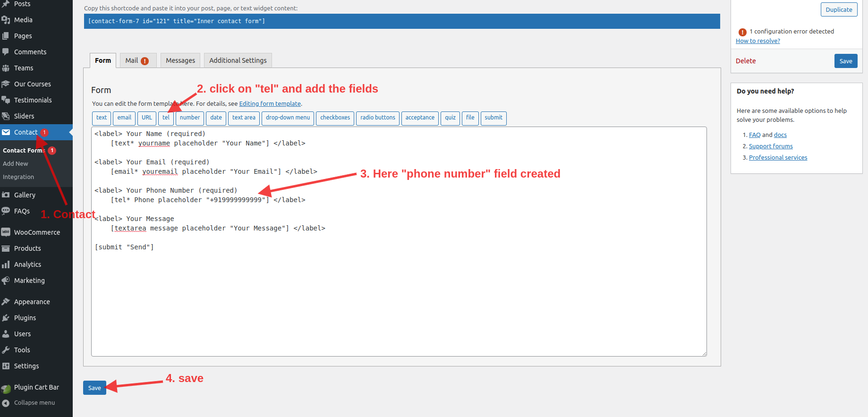Insert a checkboxes tag
Viewport: 868px width, 417px height.
point(335,118)
